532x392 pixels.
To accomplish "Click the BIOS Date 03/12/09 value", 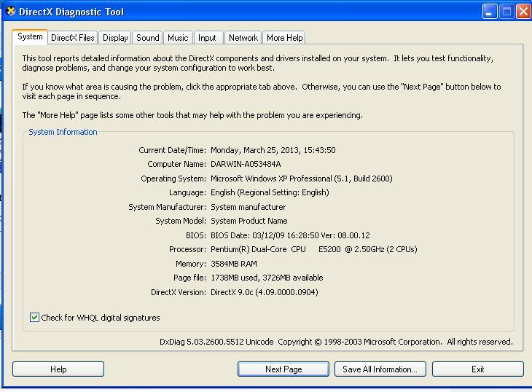I will click(x=290, y=235).
